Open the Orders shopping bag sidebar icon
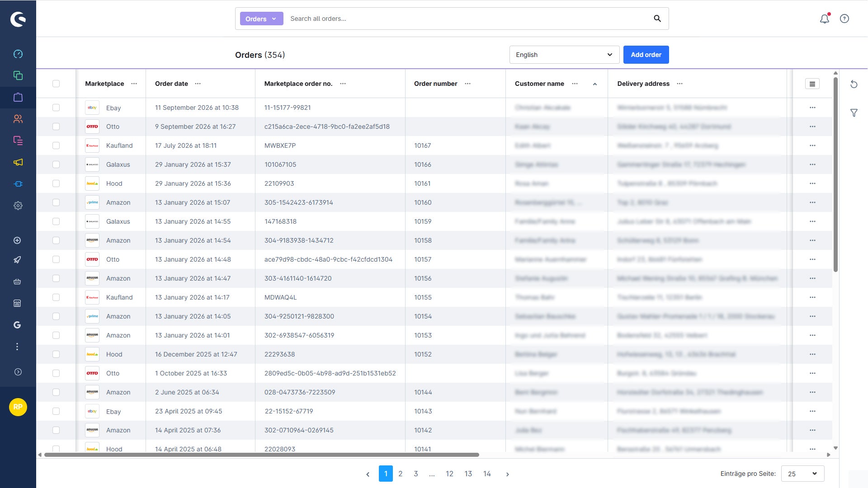Viewport: 868px width, 488px height. [x=18, y=97]
